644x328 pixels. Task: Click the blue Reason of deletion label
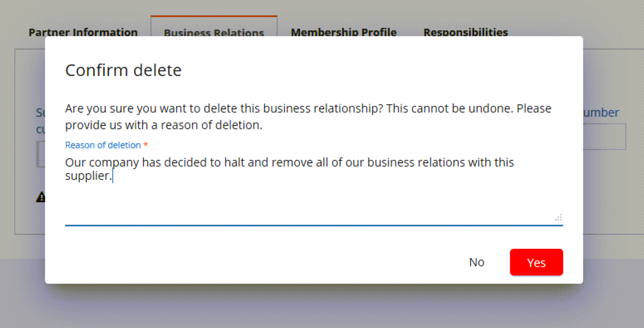point(103,145)
